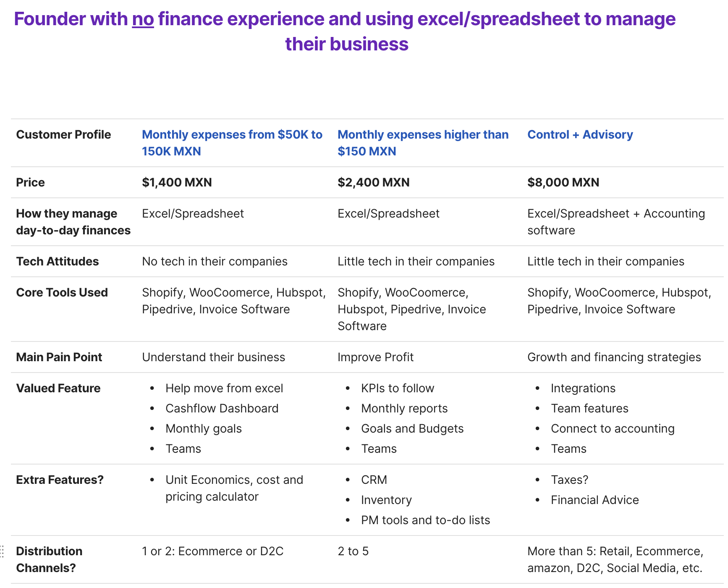Click the $1,400 MXN price cell
The width and height of the screenshot is (728, 588).
pyautogui.click(x=177, y=182)
